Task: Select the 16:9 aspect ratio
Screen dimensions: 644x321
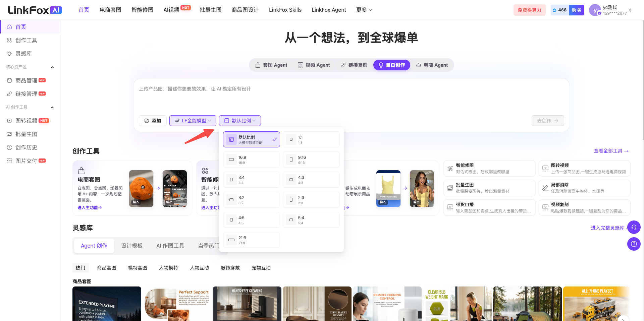Action: 252,159
